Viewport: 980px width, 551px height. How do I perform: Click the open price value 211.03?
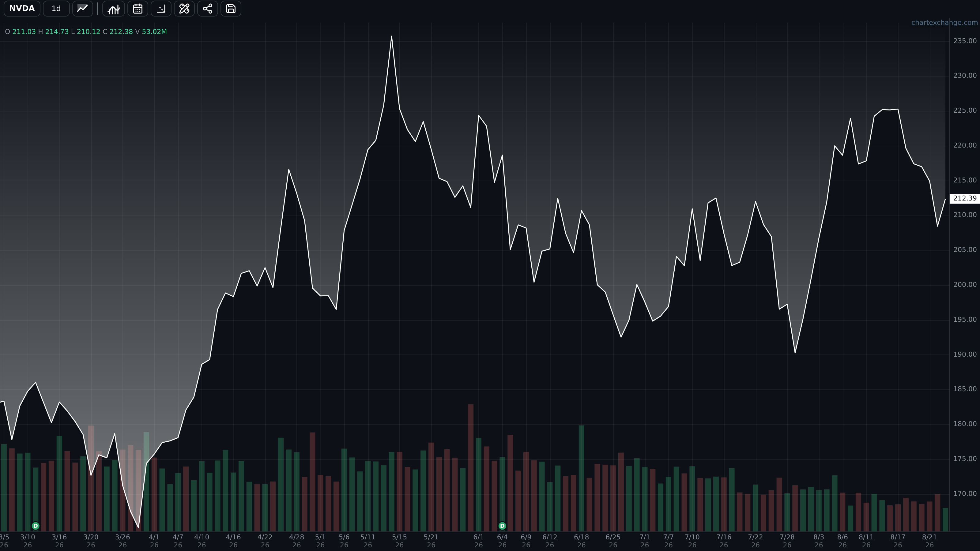coord(24,32)
